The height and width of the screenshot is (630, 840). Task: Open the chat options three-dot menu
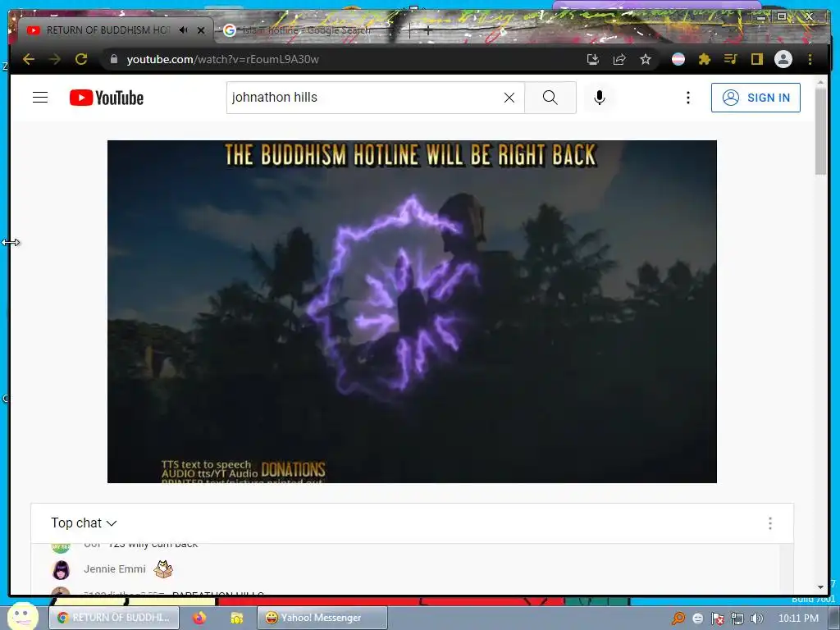point(769,523)
